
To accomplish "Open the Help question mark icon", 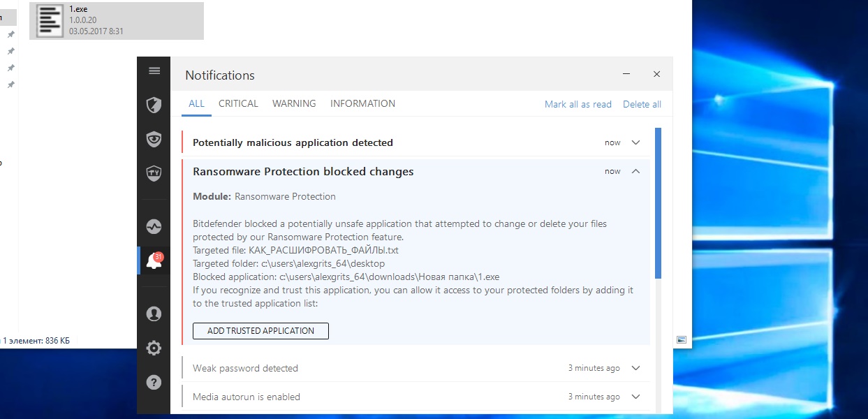I will click(x=154, y=382).
